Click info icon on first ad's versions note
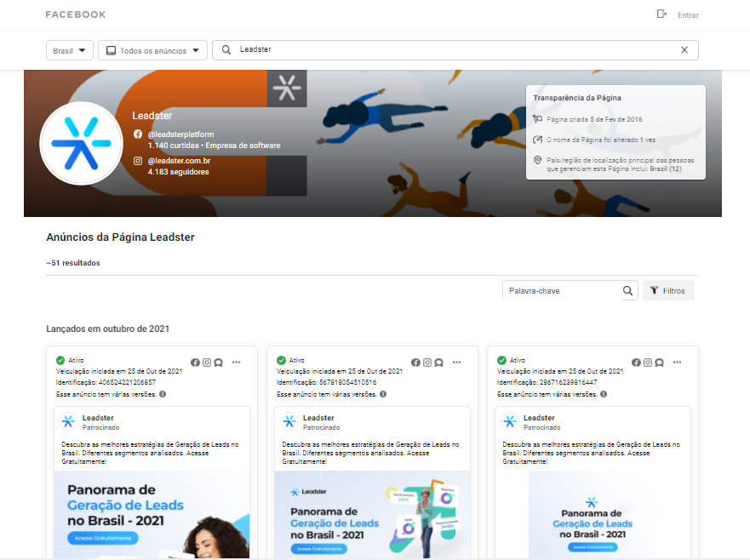This screenshot has height=560, width=750. 163,394
